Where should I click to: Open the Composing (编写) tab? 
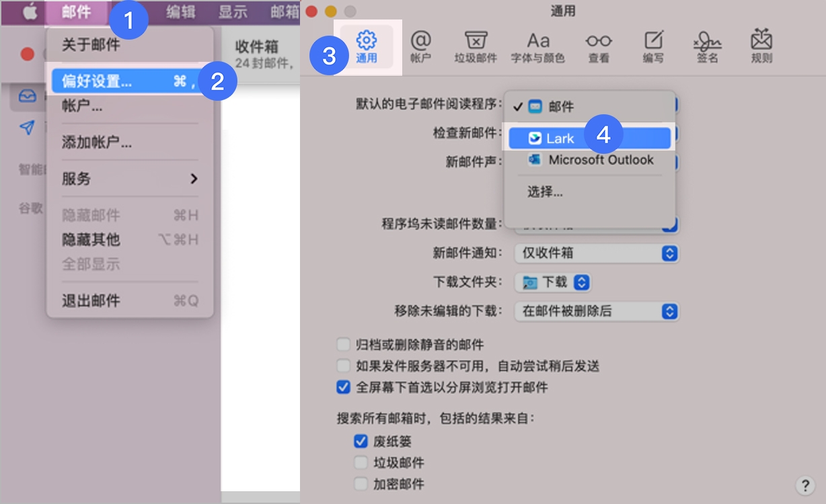pos(653,46)
